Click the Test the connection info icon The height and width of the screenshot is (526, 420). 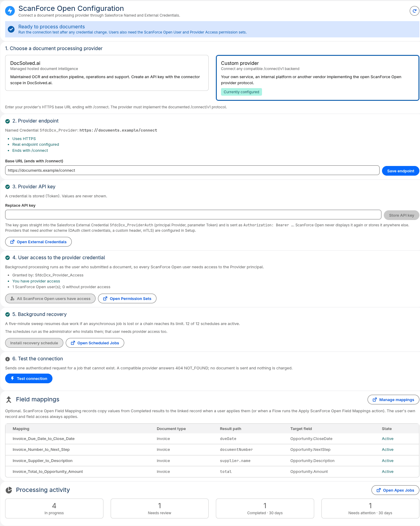8,359
